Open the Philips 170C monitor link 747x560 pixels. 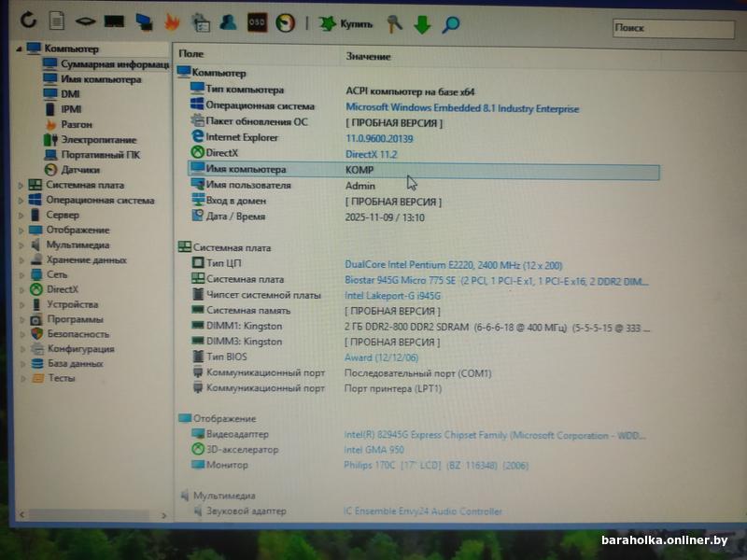[436, 465]
